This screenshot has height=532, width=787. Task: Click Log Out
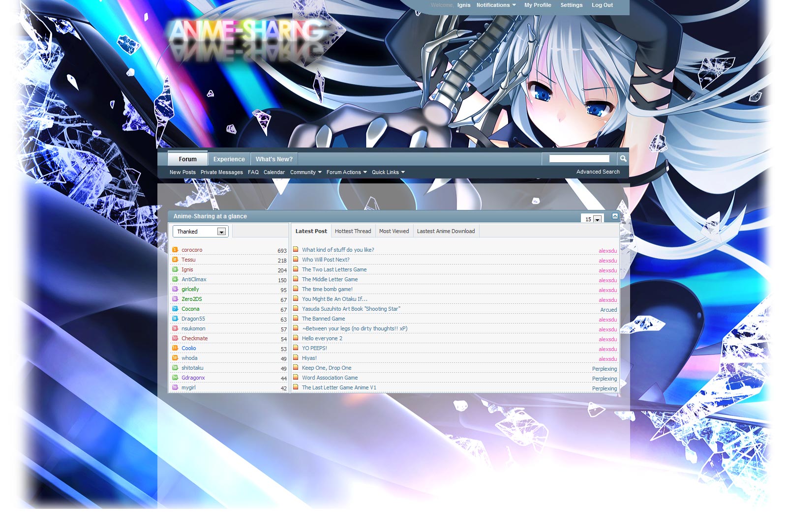coord(602,5)
